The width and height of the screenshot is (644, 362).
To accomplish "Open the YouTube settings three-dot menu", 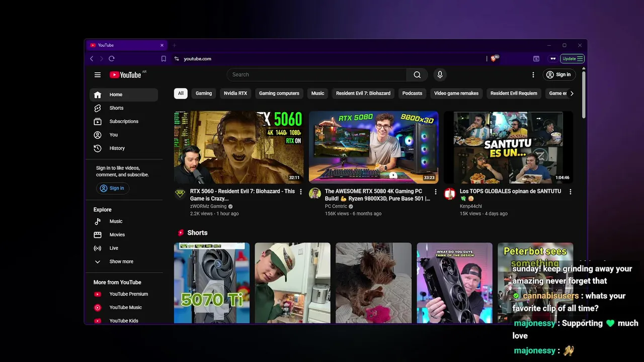I will click(x=533, y=74).
